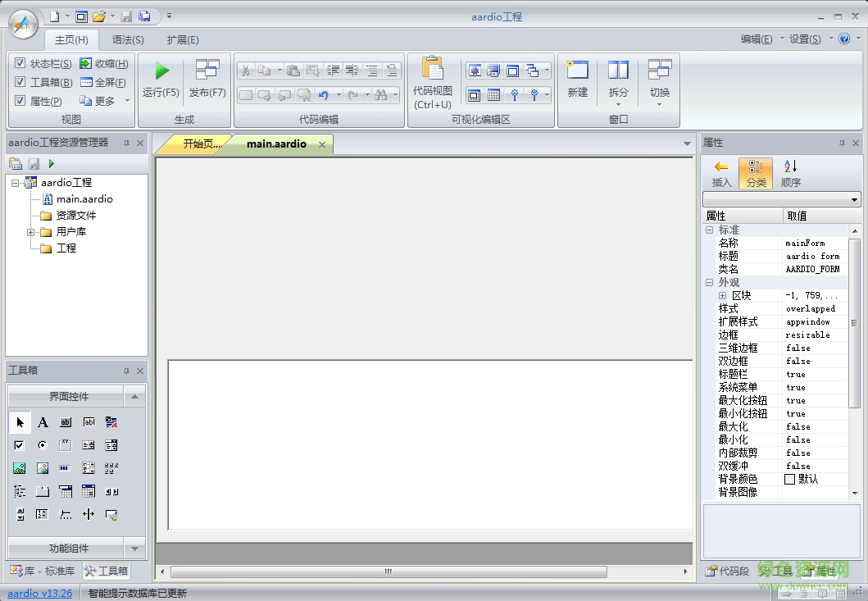Click the green 运行(F5) run icon
Viewport: 868px width, 601px height.
coord(161,71)
